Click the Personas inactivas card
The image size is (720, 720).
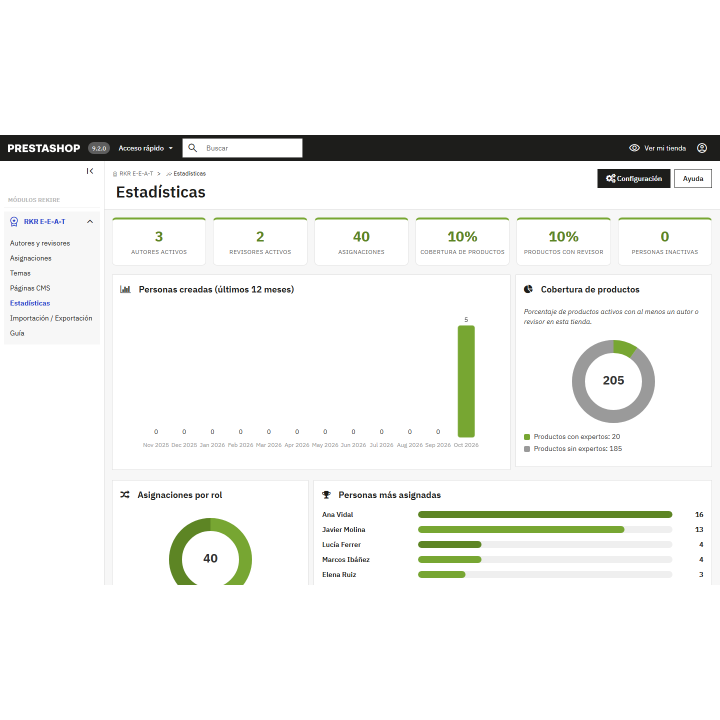pos(665,242)
